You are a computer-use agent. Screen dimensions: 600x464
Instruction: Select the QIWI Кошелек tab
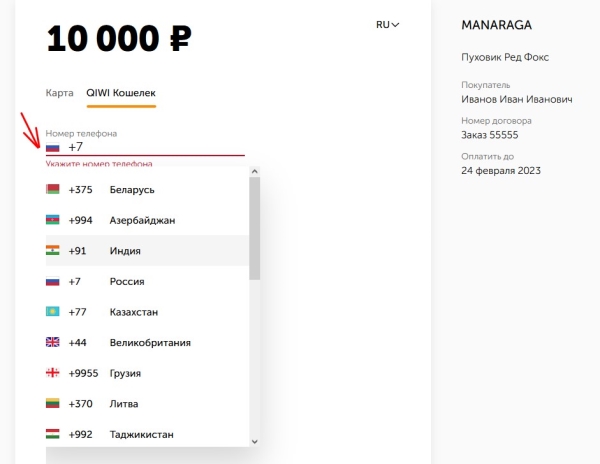coord(120,93)
